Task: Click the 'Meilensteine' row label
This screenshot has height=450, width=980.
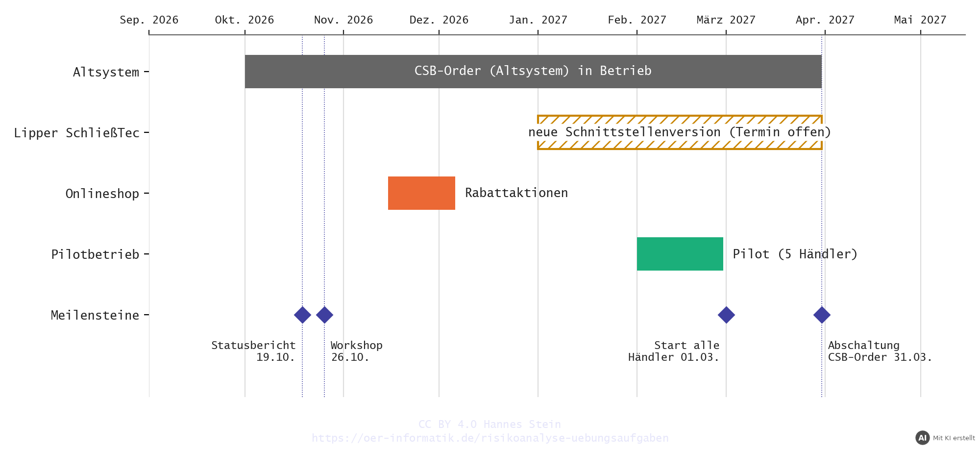Action: (x=95, y=315)
